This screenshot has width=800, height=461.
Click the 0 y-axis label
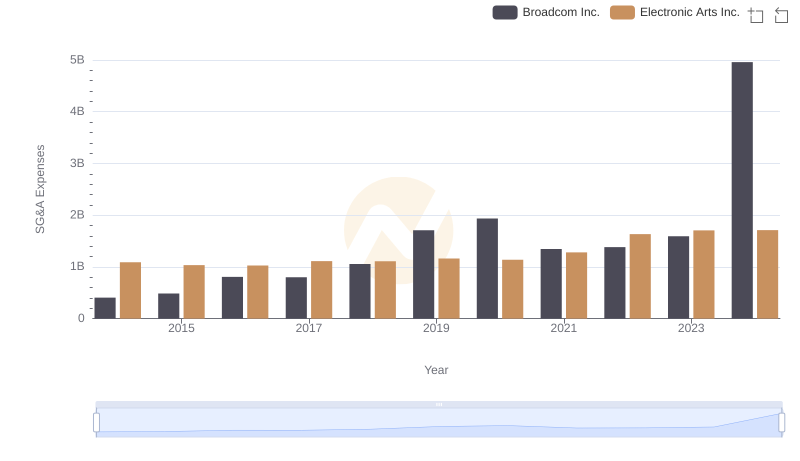(x=81, y=318)
